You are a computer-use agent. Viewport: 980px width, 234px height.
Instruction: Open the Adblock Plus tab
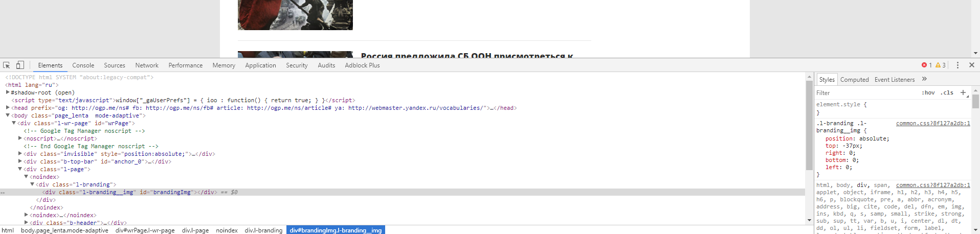tap(362, 65)
